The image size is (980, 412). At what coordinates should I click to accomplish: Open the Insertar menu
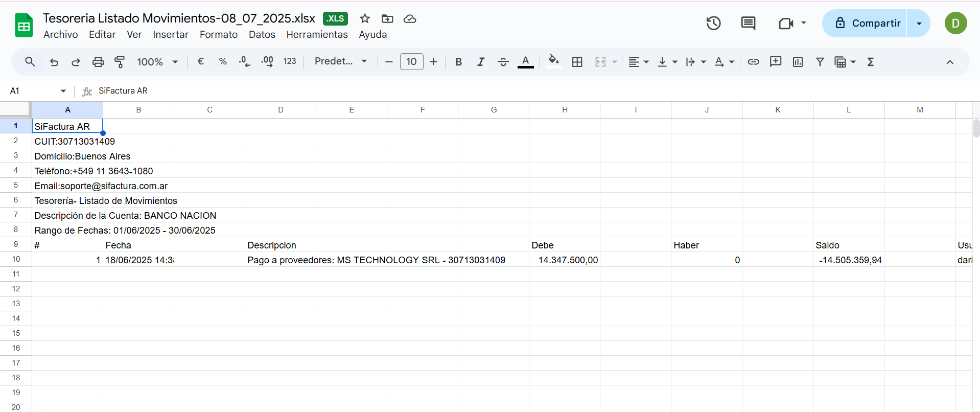tap(171, 34)
